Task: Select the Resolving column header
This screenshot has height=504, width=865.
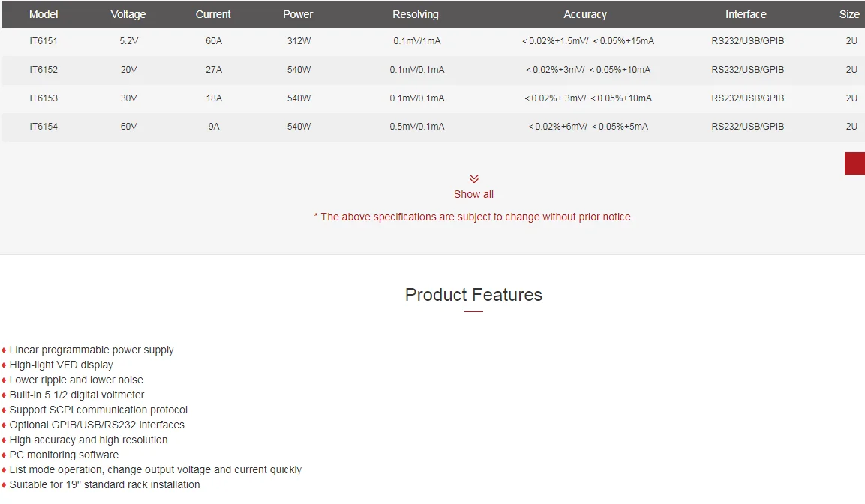Action: click(x=416, y=14)
